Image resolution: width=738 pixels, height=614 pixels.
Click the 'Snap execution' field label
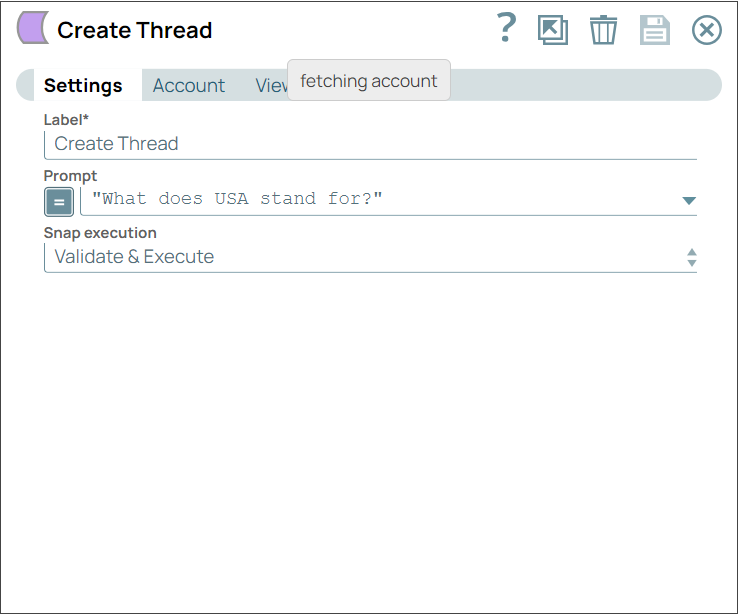pyautogui.click(x=100, y=233)
